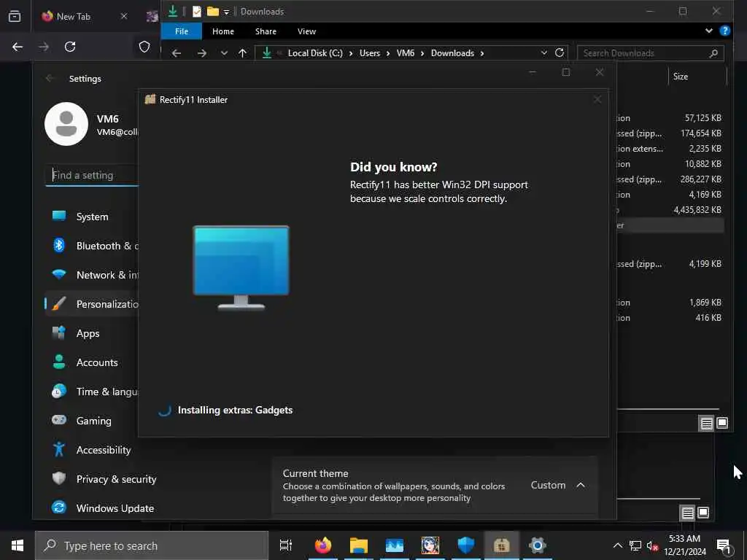Click Downloads in the address path
Viewport: 747px width, 560px height.
tap(452, 53)
